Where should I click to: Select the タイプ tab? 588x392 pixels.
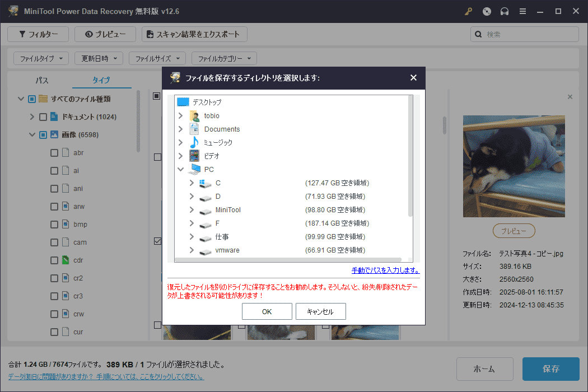coord(101,80)
